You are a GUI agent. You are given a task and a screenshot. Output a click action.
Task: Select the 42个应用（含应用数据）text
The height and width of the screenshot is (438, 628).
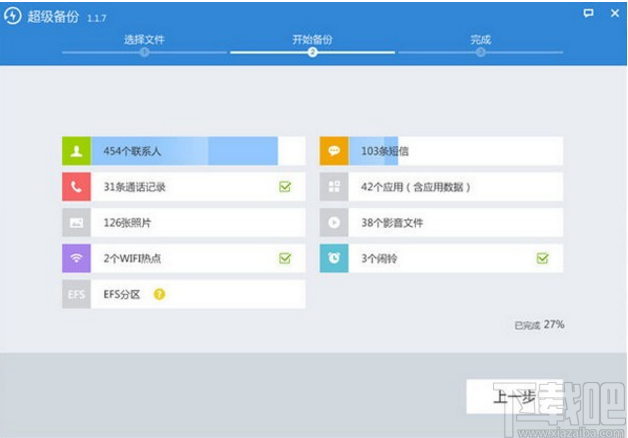[416, 187]
